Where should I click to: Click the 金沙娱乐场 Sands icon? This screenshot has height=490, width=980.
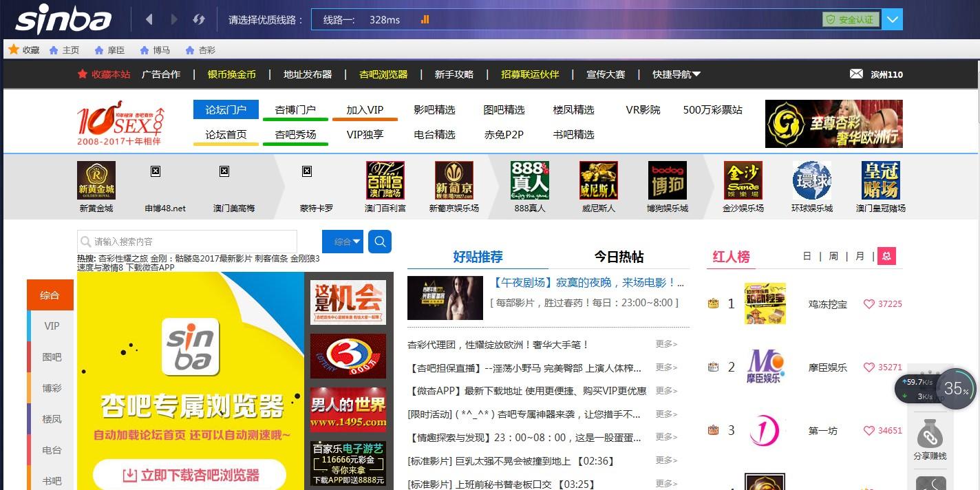coord(743,180)
